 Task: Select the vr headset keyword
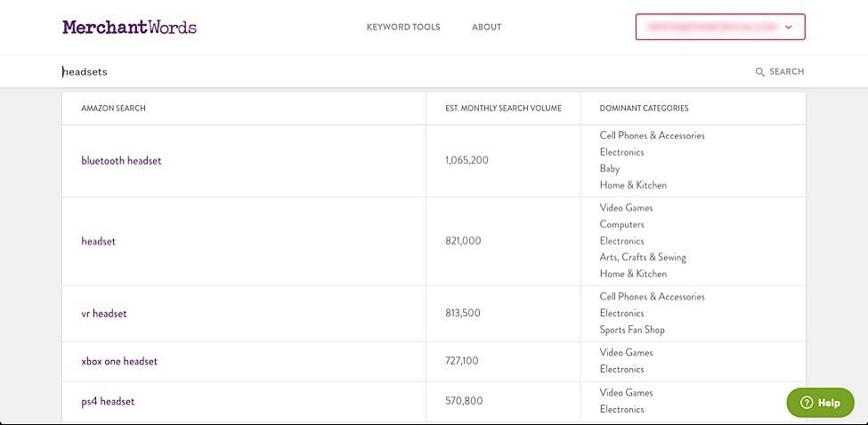pos(104,313)
